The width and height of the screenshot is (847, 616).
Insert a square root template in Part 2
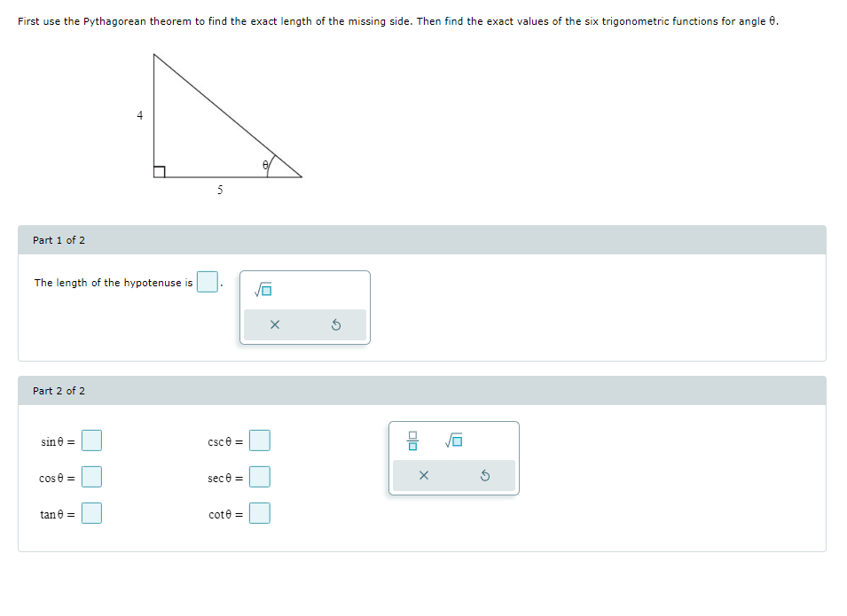click(x=453, y=439)
